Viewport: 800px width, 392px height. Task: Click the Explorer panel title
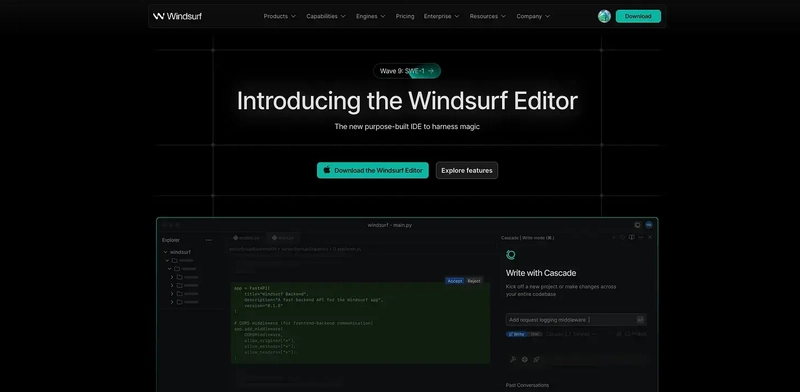click(171, 240)
